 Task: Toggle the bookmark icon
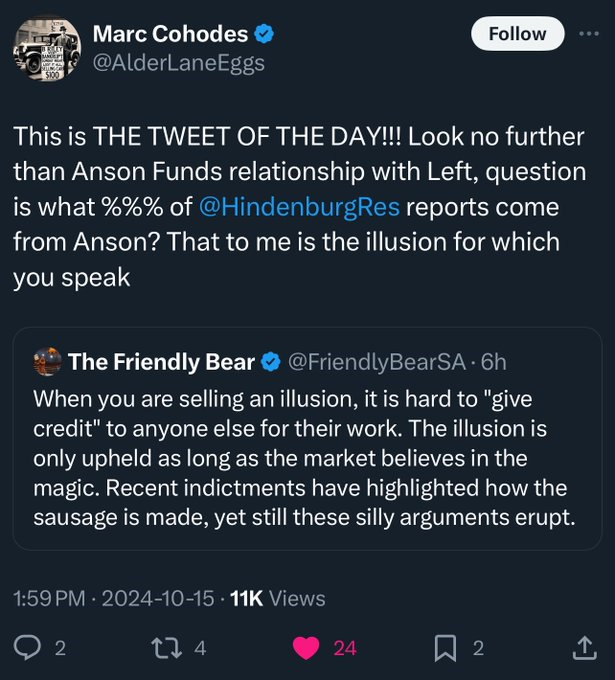click(x=445, y=648)
